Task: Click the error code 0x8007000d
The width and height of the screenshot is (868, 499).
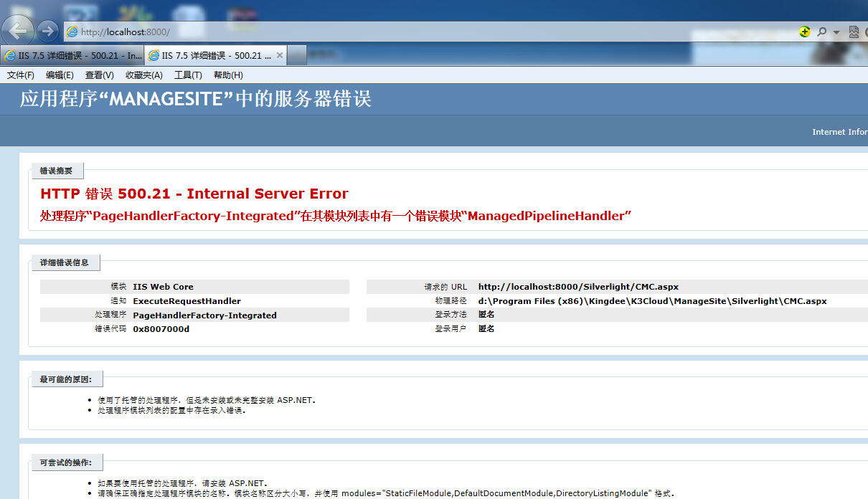Action: pos(161,329)
